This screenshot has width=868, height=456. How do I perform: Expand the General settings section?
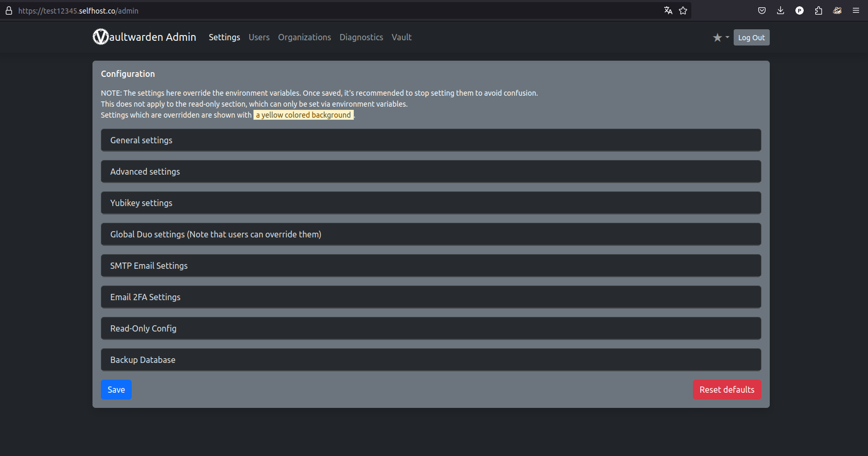pos(431,140)
